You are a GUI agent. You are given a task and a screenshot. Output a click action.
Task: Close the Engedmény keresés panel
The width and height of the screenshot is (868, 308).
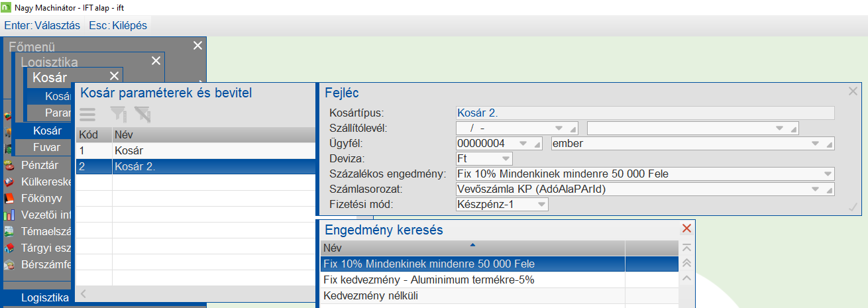(x=687, y=229)
